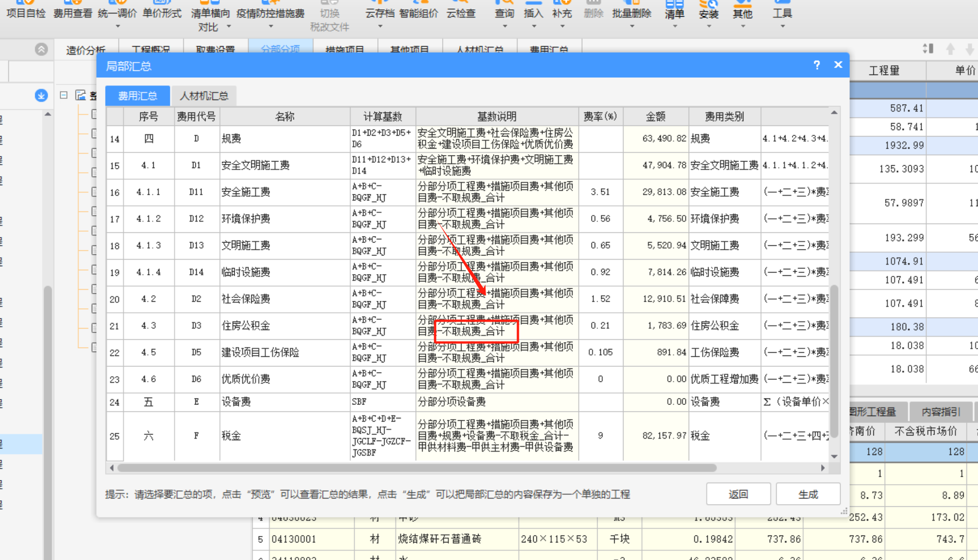The image size is (978, 560).
Task: Select the 工程量 column header
Action: tap(884, 70)
